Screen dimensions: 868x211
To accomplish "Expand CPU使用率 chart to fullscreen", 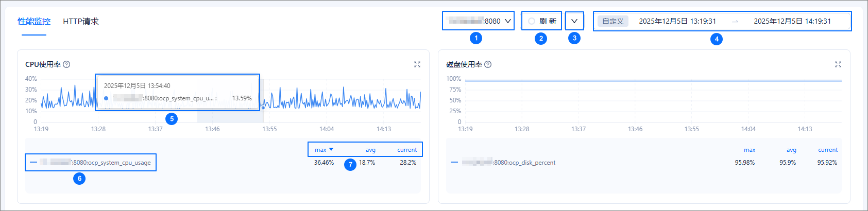I will click(417, 64).
